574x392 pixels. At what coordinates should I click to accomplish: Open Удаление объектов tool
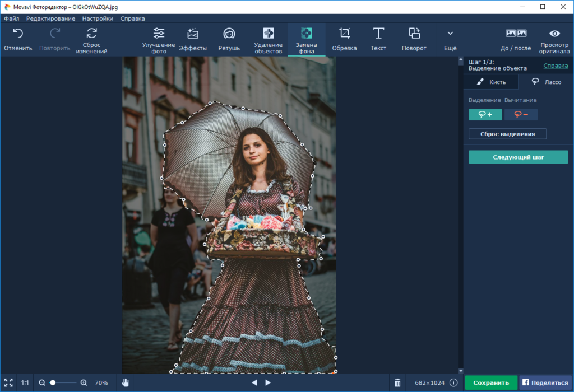click(269, 34)
